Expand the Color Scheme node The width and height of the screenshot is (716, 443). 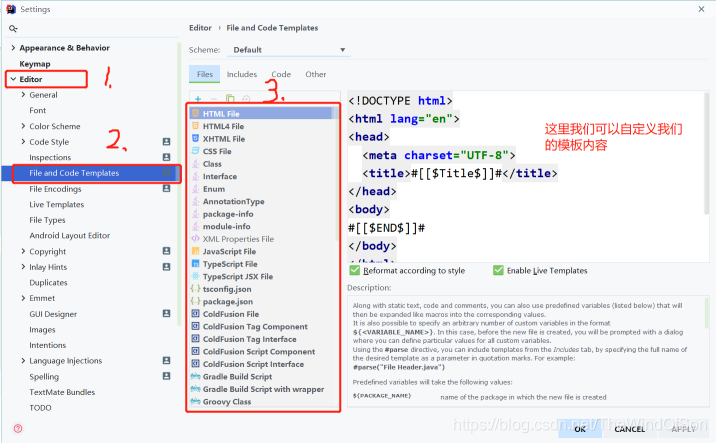(23, 126)
